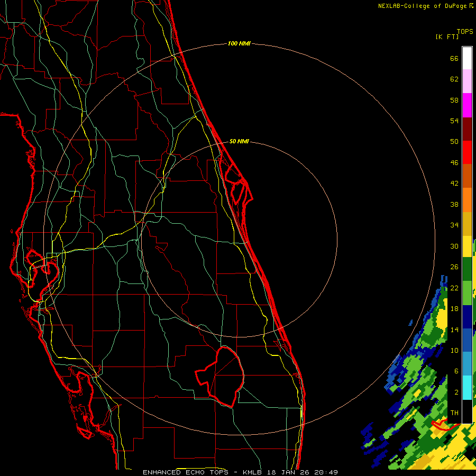The height and width of the screenshot is (476, 476).
Task: Click the 62 legend value
Action: tap(454, 79)
